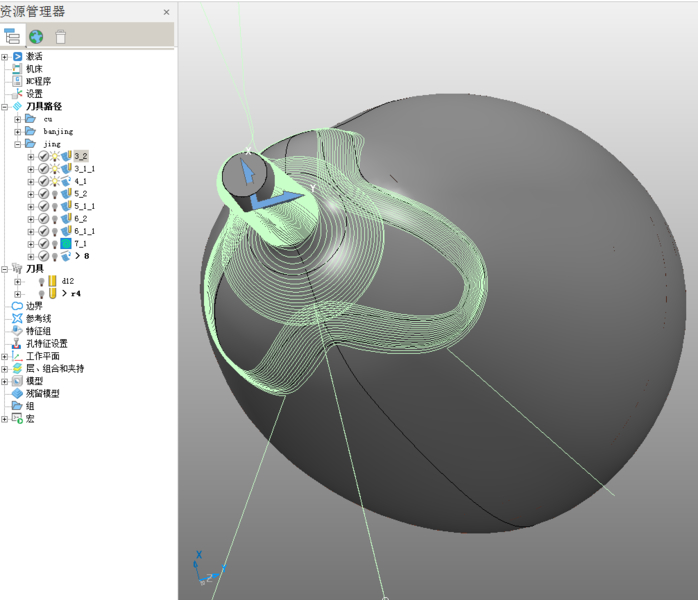Click the 机床 machine tool icon

tap(17, 69)
